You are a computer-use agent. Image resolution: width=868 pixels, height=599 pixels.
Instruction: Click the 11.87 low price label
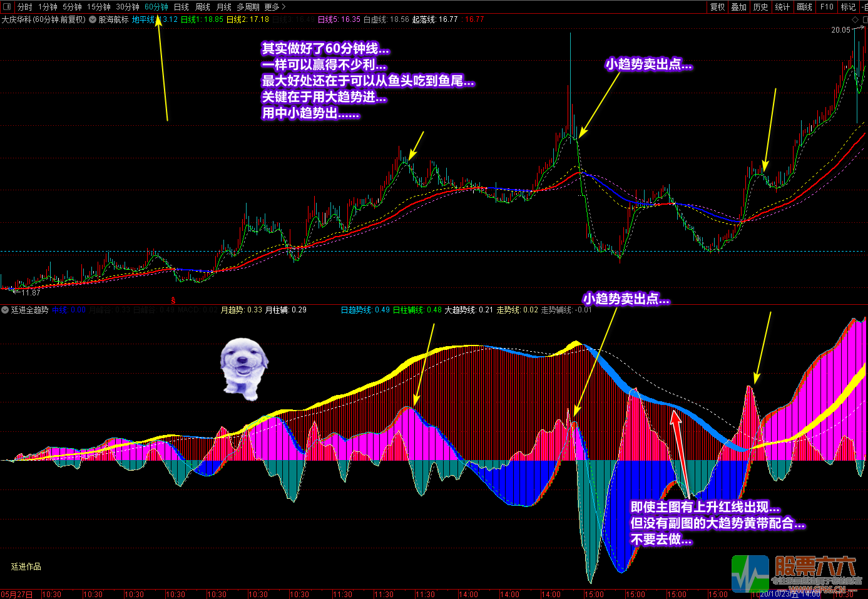coord(31,292)
